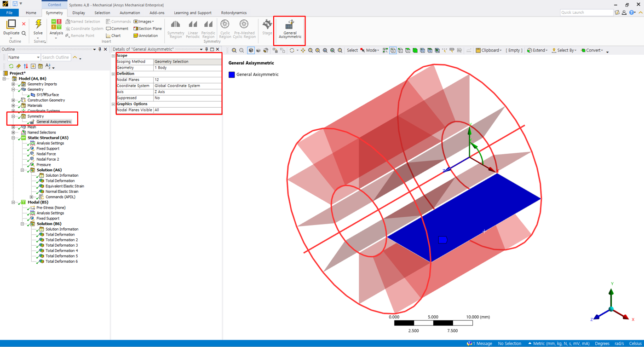Screen dimensions: 644x347
Task: Expand the Geometry Imports tree node
Action: coord(13,84)
